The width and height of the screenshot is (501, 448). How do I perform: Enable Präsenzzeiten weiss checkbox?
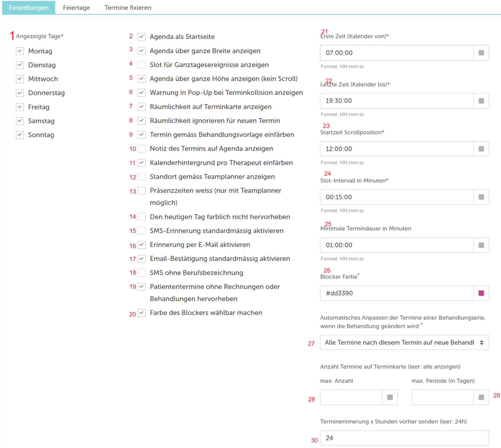pos(142,191)
